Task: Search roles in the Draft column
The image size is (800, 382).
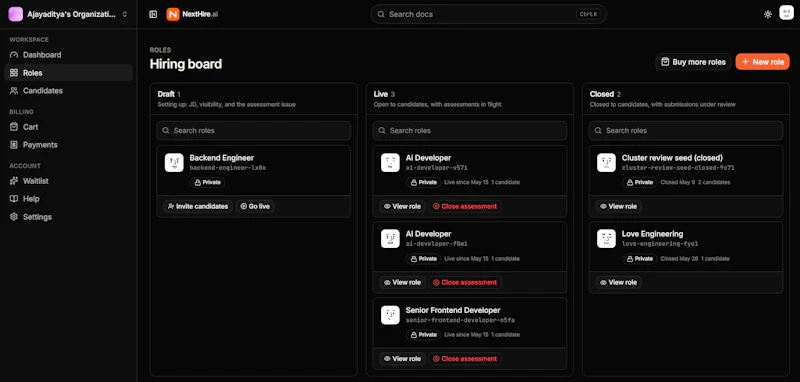Action: click(x=254, y=131)
